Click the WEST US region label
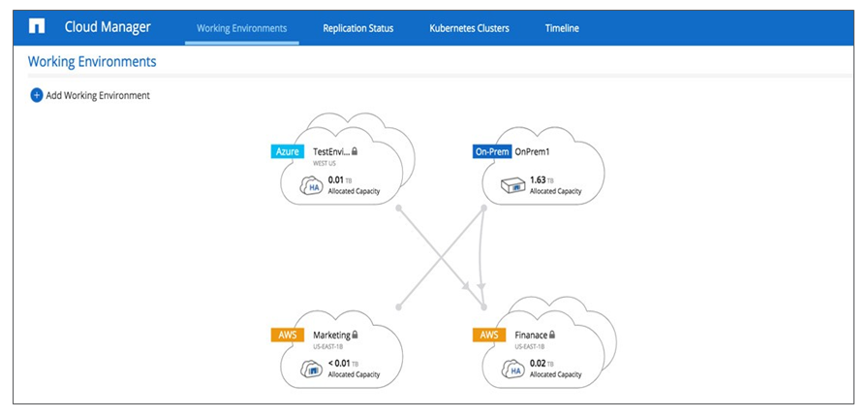 pyautogui.click(x=325, y=164)
